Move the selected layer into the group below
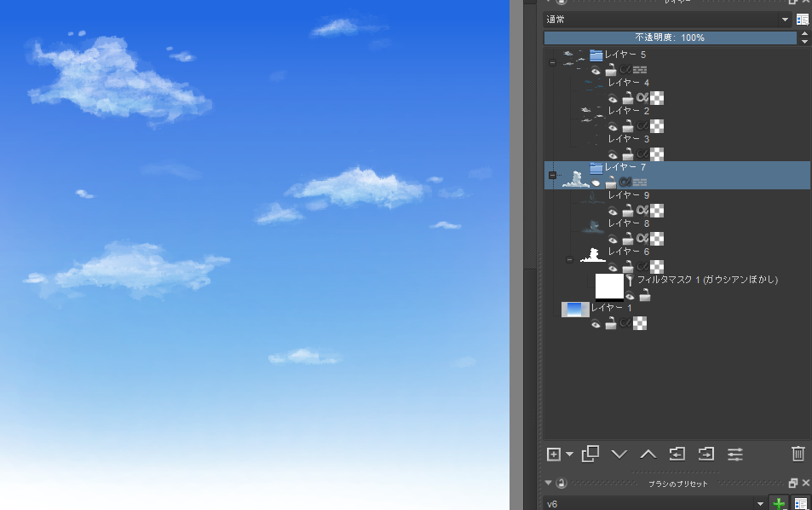This screenshot has height=510, width=812. tap(705, 455)
